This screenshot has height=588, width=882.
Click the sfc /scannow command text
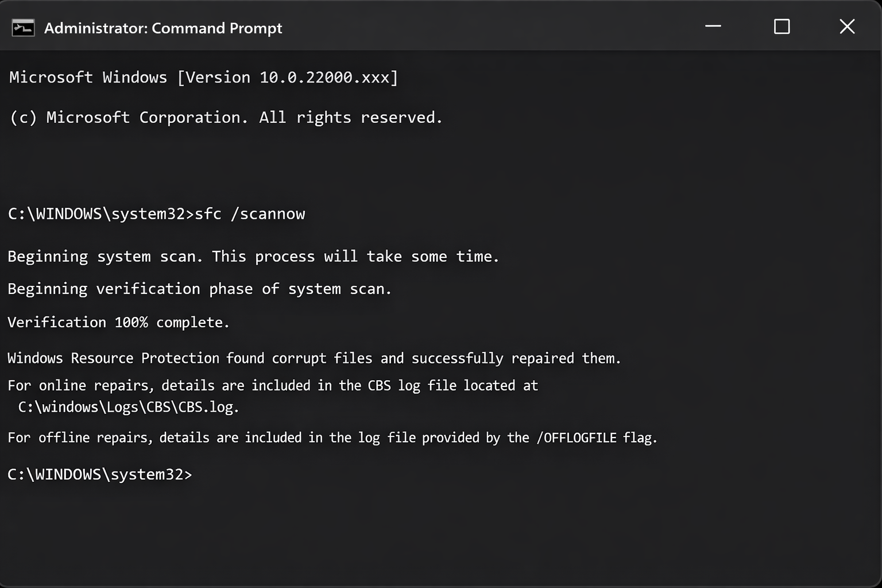pyautogui.click(x=249, y=214)
